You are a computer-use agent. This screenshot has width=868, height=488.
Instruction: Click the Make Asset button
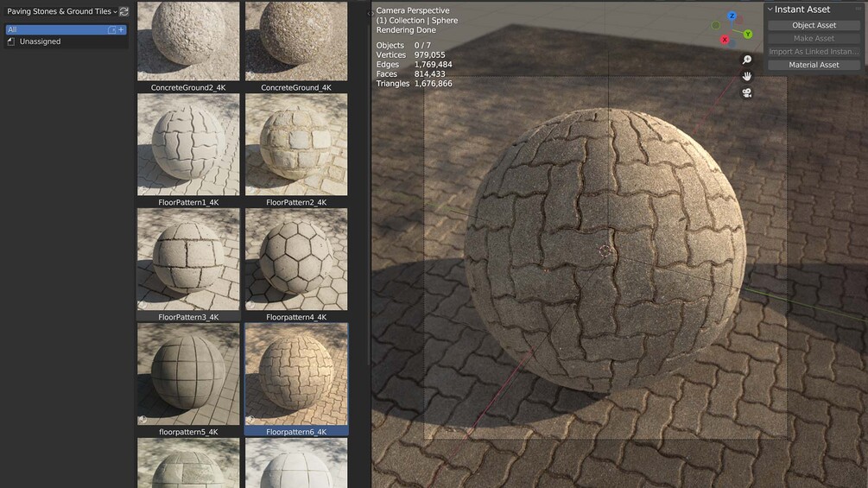point(814,38)
